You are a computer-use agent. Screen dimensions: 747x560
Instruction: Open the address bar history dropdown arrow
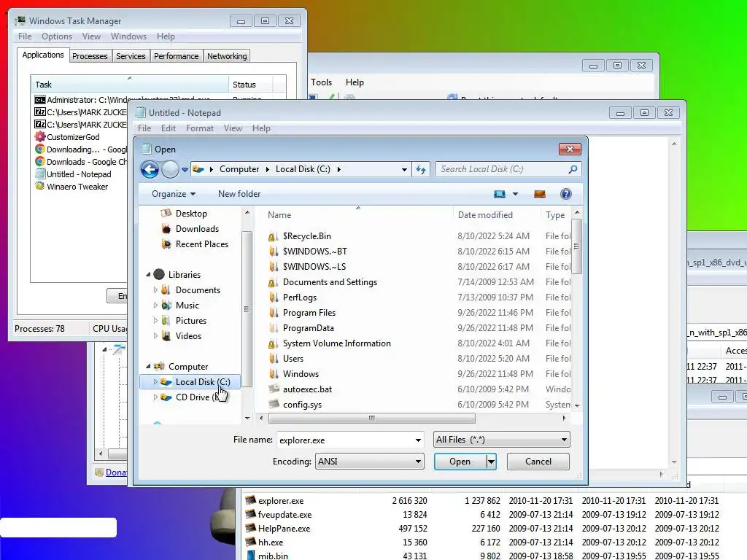[404, 169]
